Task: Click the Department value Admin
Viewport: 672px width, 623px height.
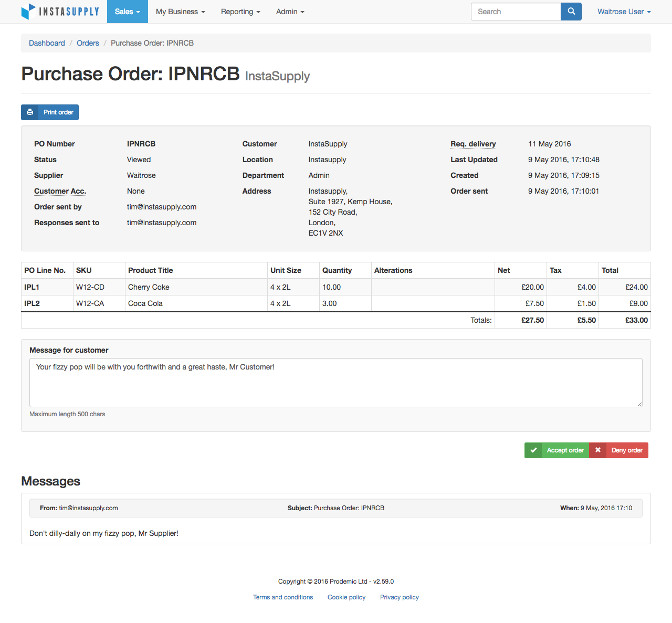Action: 319,175
